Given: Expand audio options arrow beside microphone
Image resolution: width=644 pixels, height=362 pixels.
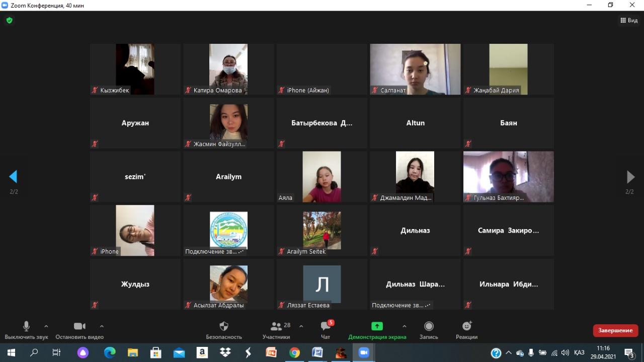Looking at the screenshot, I should 46,326.
